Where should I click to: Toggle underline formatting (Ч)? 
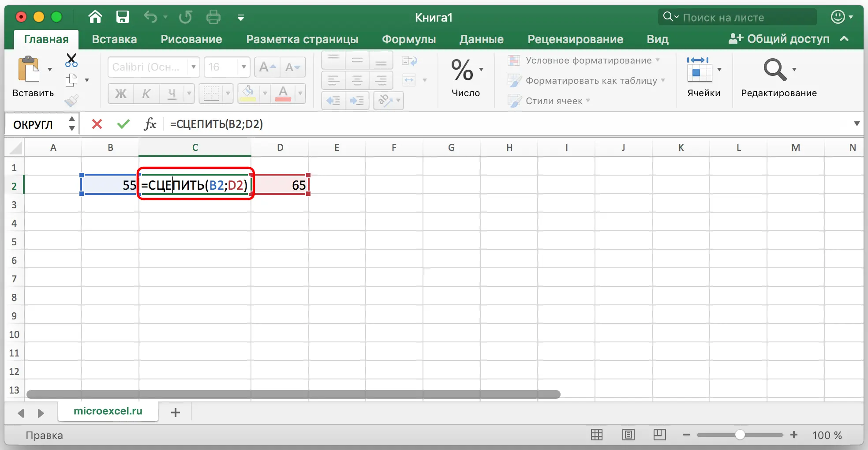[x=172, y=94]
